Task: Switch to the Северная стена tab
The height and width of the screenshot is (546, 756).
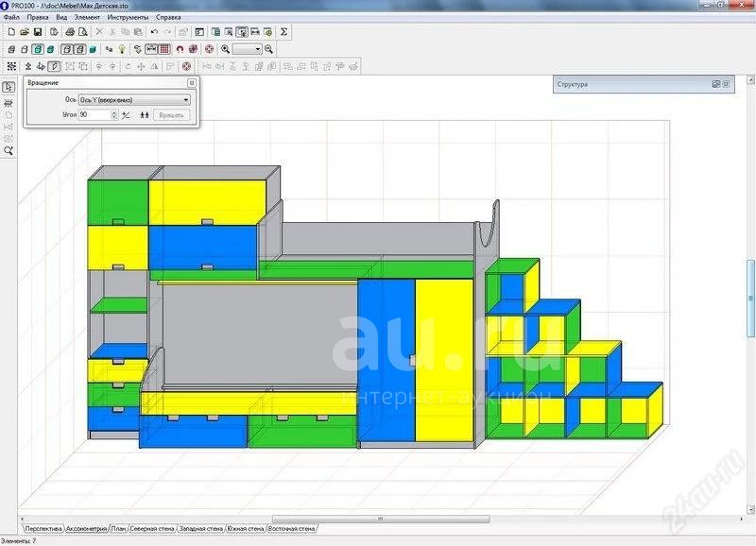Action: [152, 529]
